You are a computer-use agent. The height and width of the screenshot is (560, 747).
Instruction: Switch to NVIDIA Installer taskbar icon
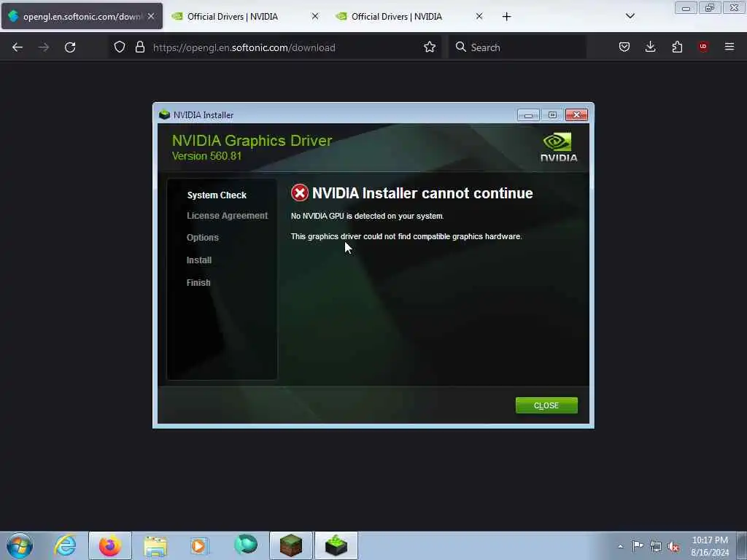point(336,545)
